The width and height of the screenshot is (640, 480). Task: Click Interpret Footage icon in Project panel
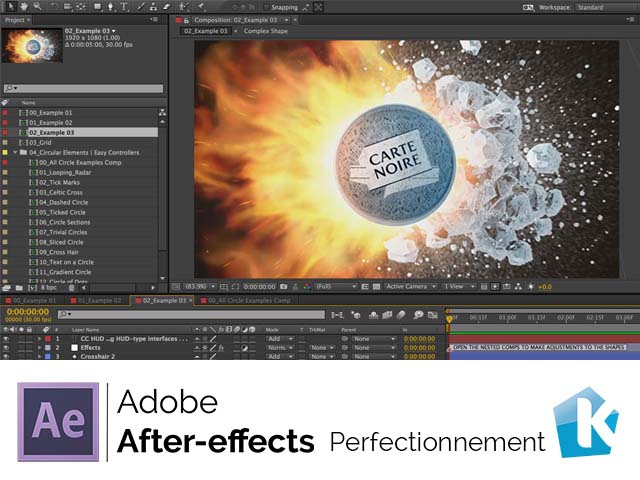coord(6,288)
